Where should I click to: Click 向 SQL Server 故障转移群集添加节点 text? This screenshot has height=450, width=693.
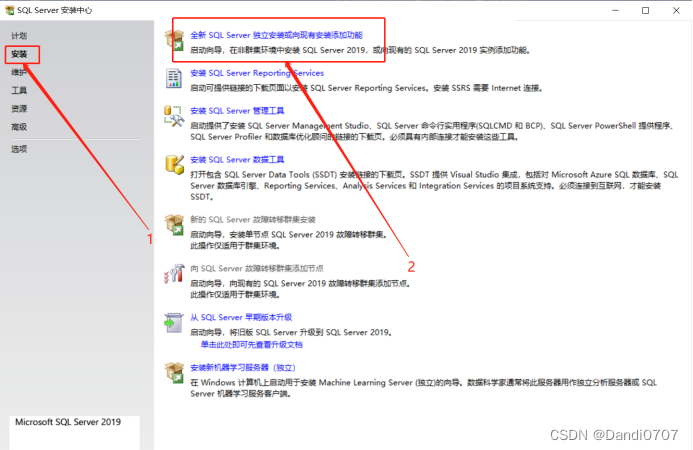coord(257,269)
